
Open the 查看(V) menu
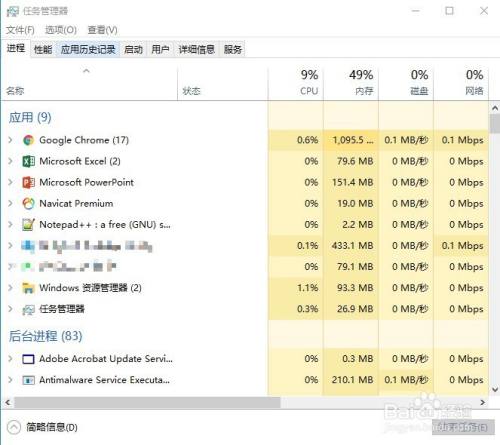tap(102, 30)
